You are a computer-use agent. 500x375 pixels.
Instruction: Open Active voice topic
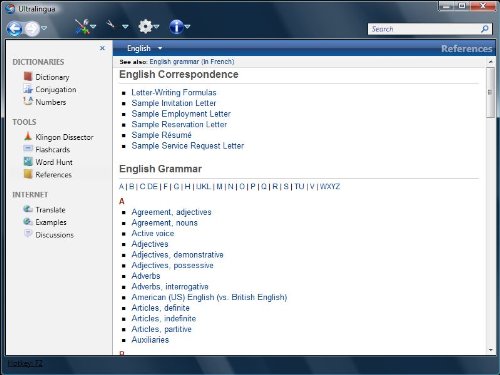tap(153, 233)
